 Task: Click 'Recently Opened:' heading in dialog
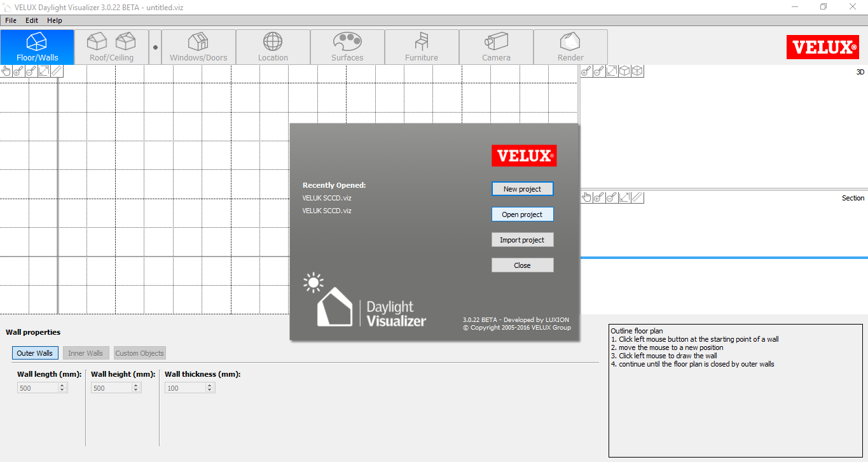334,185
